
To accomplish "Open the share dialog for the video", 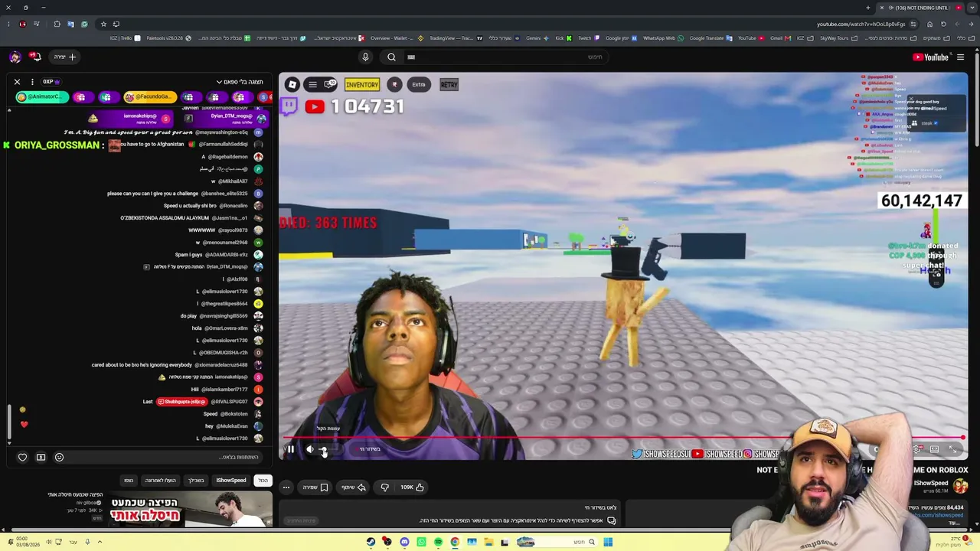I will pyautogui.click(x=354, y=487).
